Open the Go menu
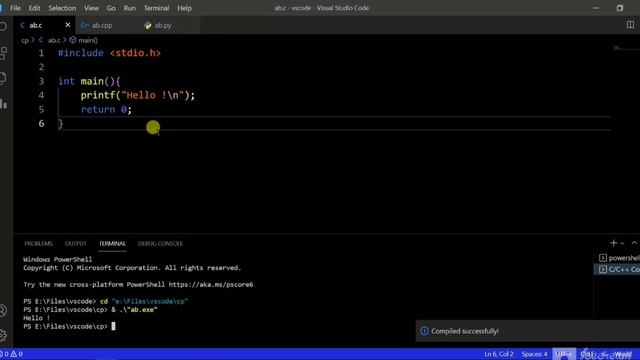The width and height of the screenshot is (640, 360). [x=111, y=8]
